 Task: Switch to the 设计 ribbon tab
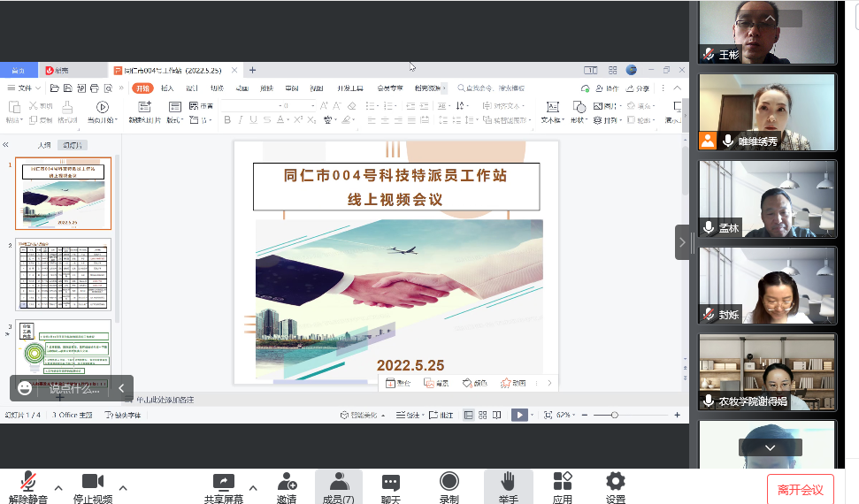click(192, 88)
